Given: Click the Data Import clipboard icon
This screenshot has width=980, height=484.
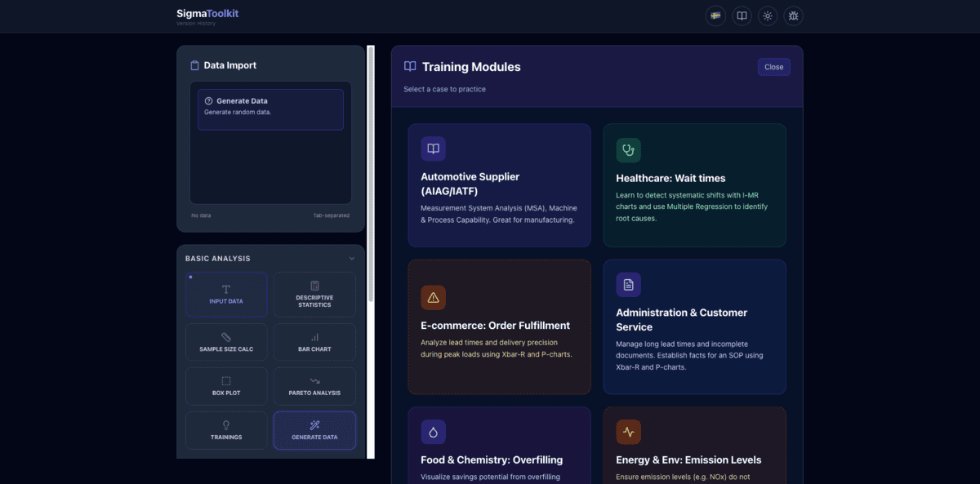Looking at the screenshot, I should [x=194, y=65].
